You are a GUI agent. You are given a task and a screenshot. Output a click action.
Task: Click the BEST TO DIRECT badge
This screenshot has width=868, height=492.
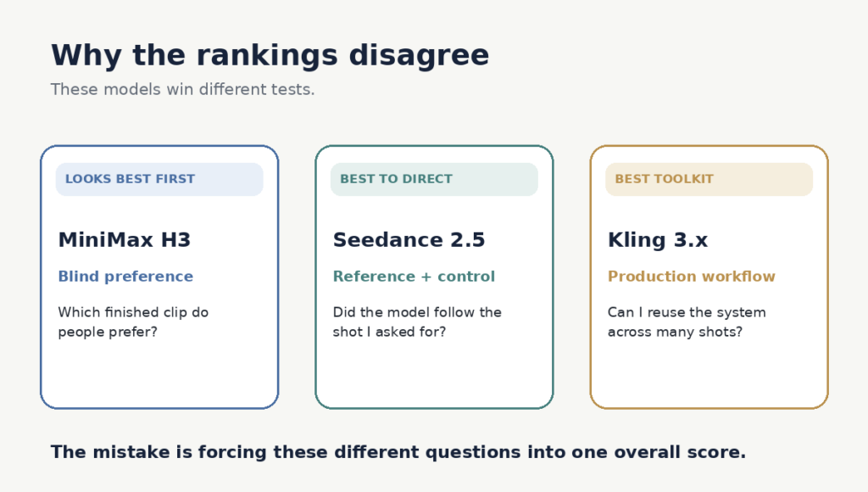434,179
